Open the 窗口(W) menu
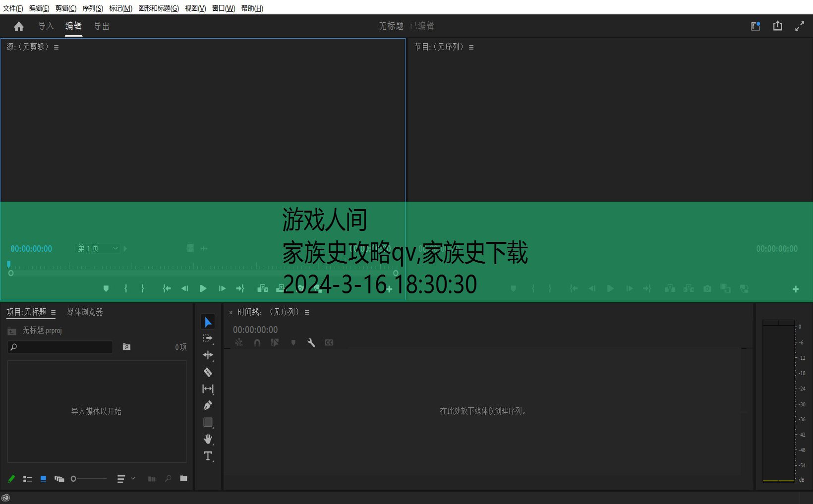The width and height of the screenshot is (813, 504). pos(224,8)
